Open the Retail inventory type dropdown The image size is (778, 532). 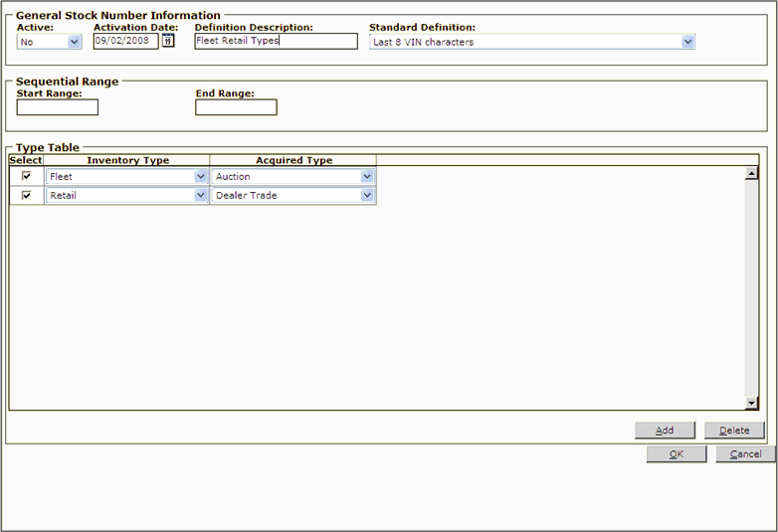[127, 195]
